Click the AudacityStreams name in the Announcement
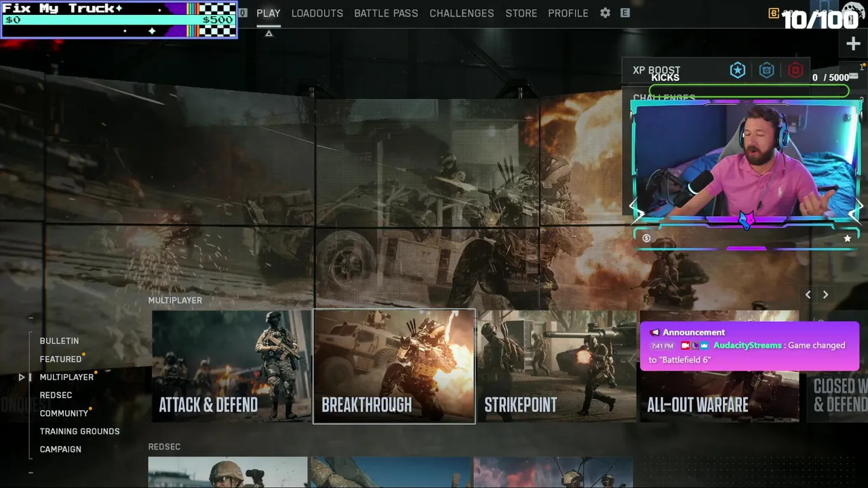This screenshot has height=488, width=868. point(747,346)
